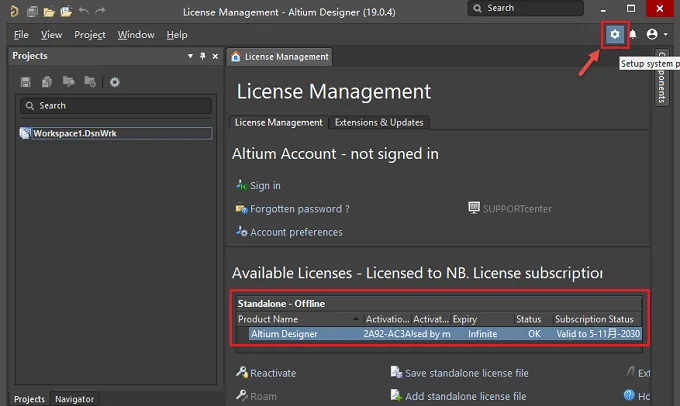The width and height of the screenshot is (680, 406).
Task: Open the Projects panel options dropdown arrow
Action: 190,56
